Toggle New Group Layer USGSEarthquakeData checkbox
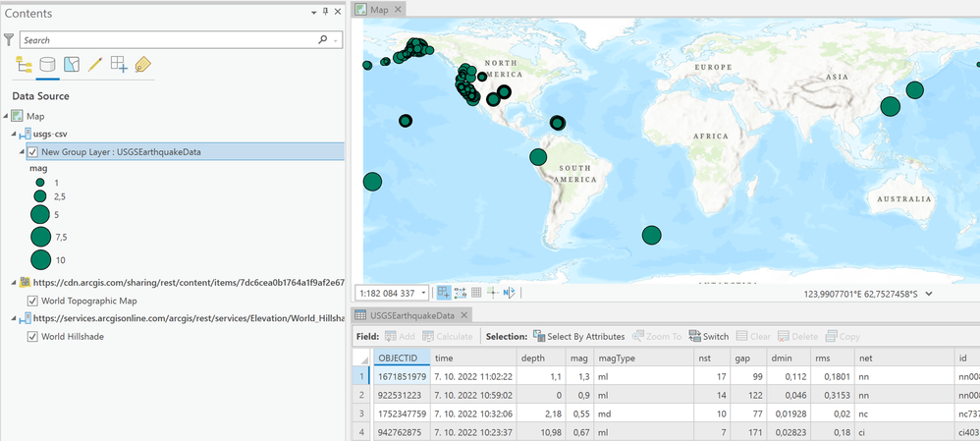 point(33,151)
